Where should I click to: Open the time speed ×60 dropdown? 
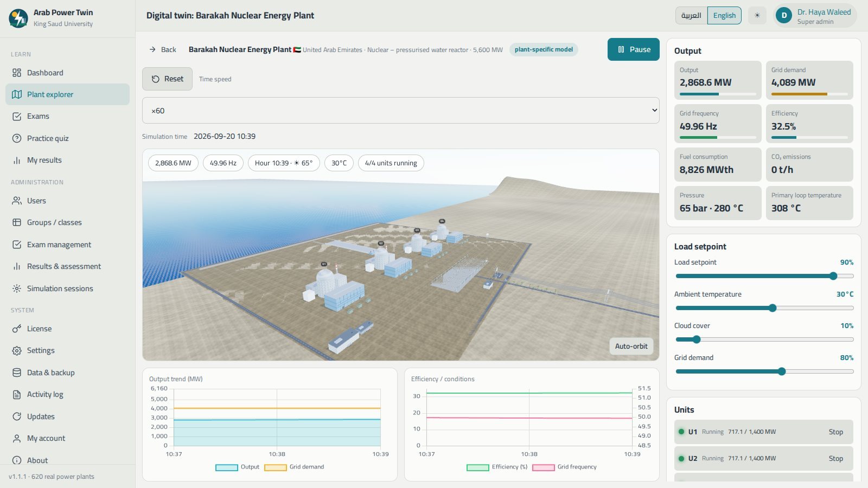pos(401,111)
